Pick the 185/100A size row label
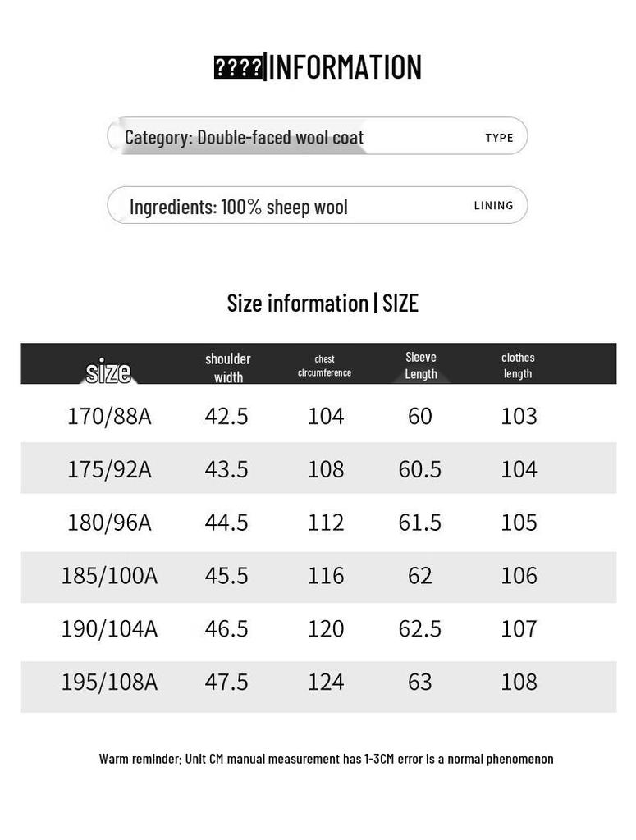 109,576
